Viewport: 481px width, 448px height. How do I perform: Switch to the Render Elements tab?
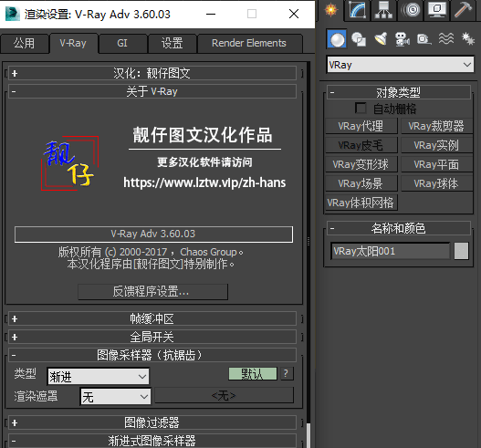tap(249, 43)
